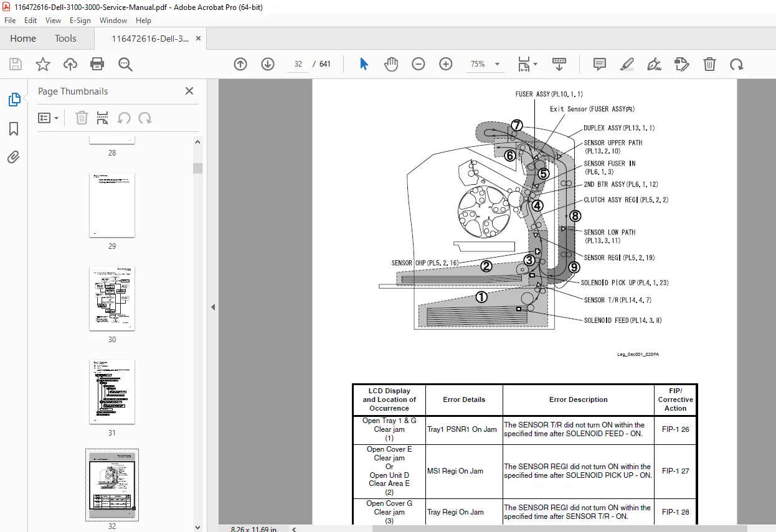Open the Attachments paperclip panel
The width and height of the screenshot is (776, 532).
[x=14, y=157]
